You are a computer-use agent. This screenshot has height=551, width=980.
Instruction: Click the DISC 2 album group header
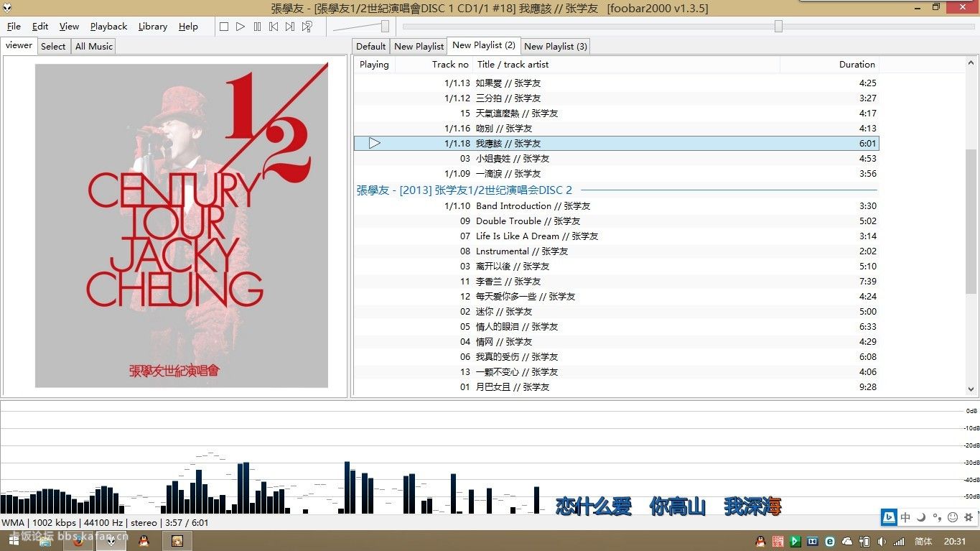[616, 190]
